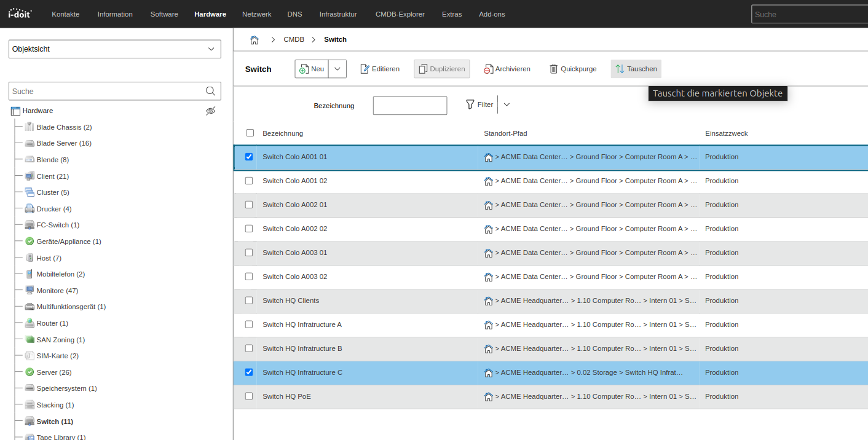
Task: Click the Multifunktionsgerät icon
Action: click(x=30, y=307)
